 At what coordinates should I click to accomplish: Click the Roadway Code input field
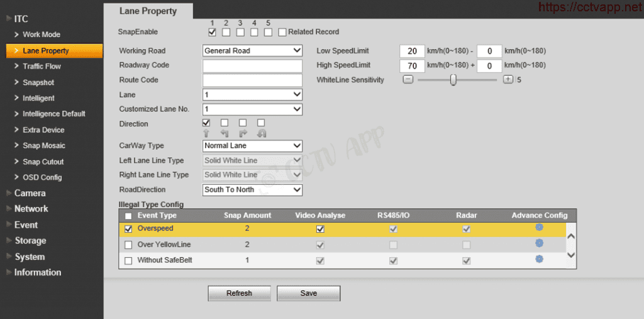(252, 65)
